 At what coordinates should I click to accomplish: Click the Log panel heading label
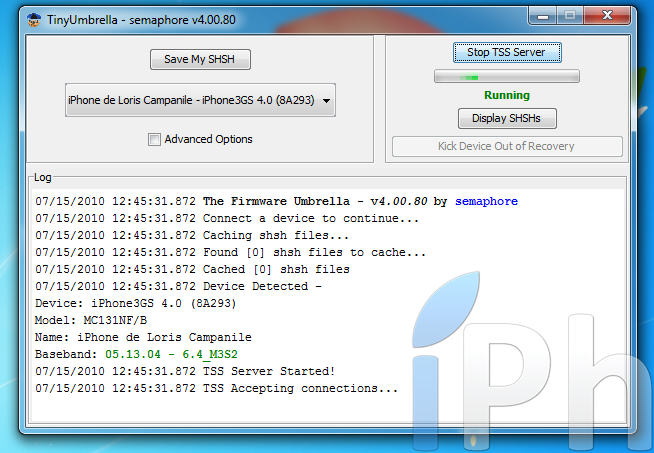coord(43,177)
